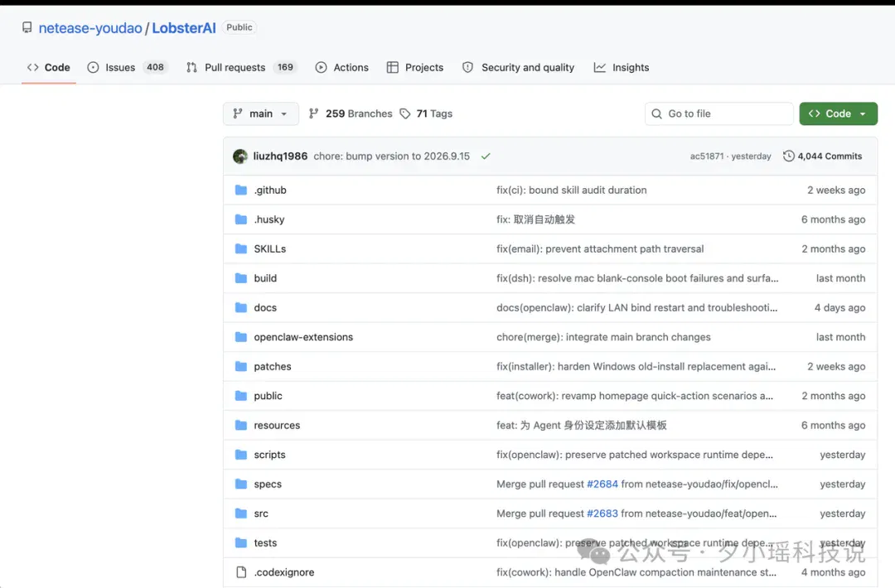Open the revamp homepage quick-action commit message
The image size is (895, 588).
635,396
